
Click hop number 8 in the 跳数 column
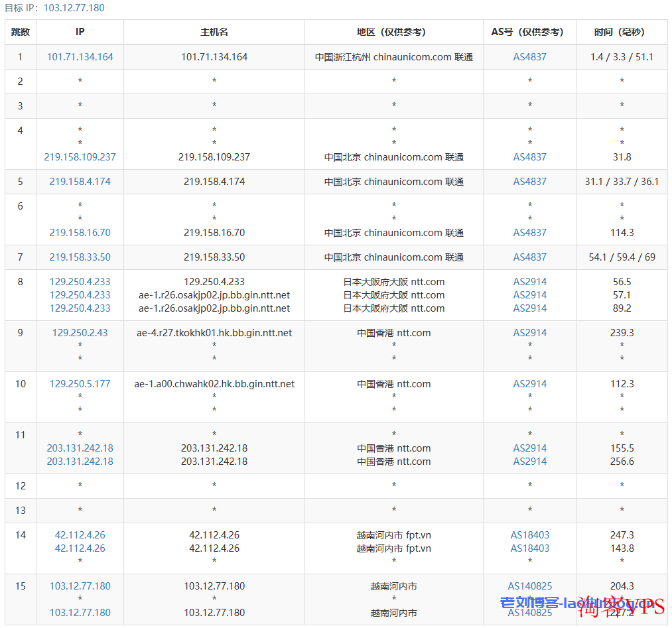[21, 281]
